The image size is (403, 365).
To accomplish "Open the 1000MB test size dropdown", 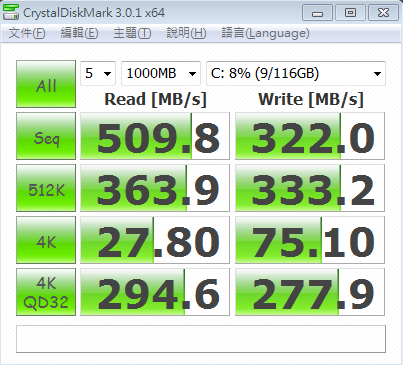I will [161, 73].
